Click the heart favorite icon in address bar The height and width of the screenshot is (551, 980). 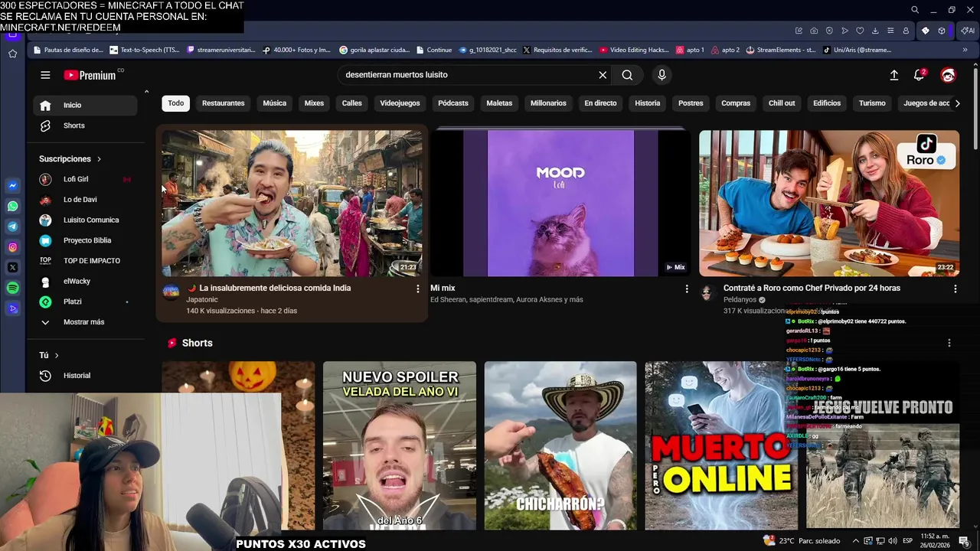(x=860, y=31)
